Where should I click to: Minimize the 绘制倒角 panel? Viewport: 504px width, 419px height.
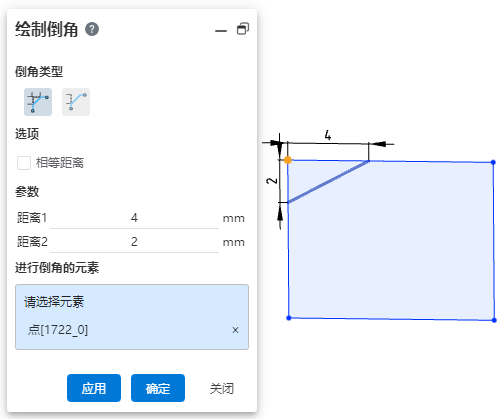(x=221, y=31)
